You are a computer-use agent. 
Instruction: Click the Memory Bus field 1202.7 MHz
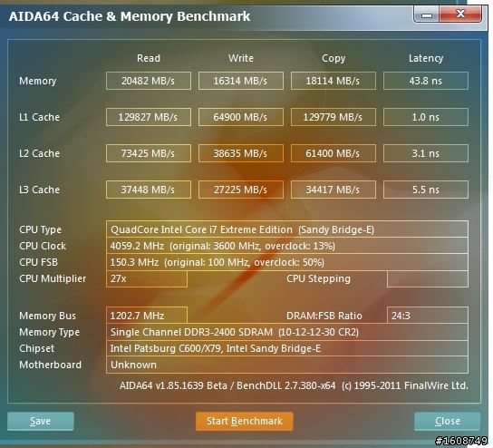click(x=147, y=316)
